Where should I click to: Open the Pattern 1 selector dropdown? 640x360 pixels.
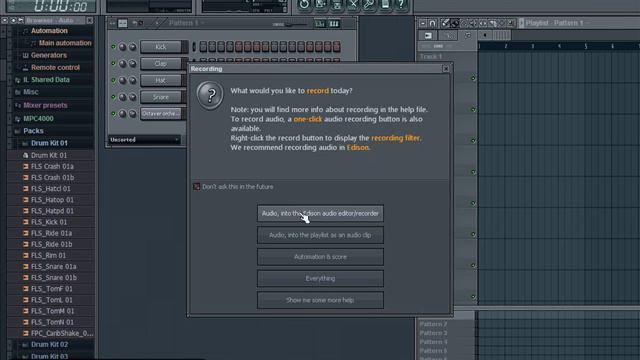187,23
